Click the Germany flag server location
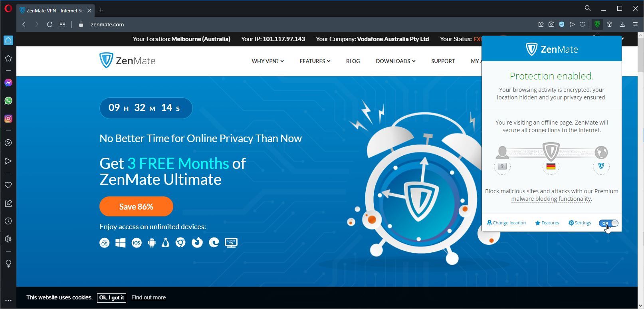644x309 pixels. coord(551,166)
